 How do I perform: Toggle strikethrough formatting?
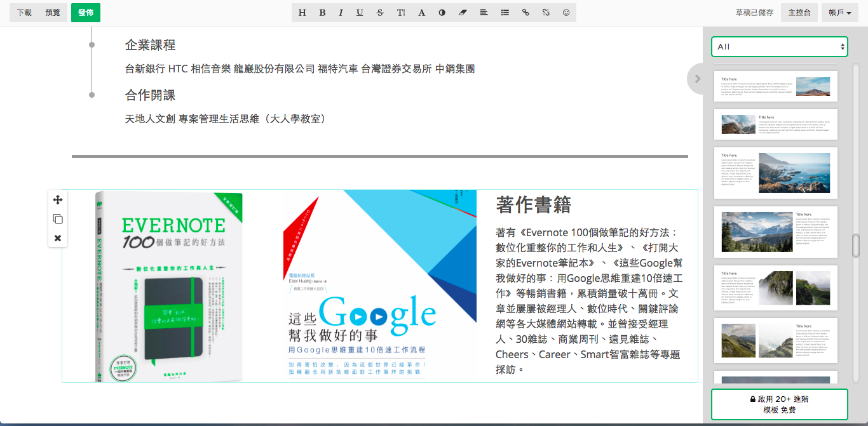(x=380, y=13)
